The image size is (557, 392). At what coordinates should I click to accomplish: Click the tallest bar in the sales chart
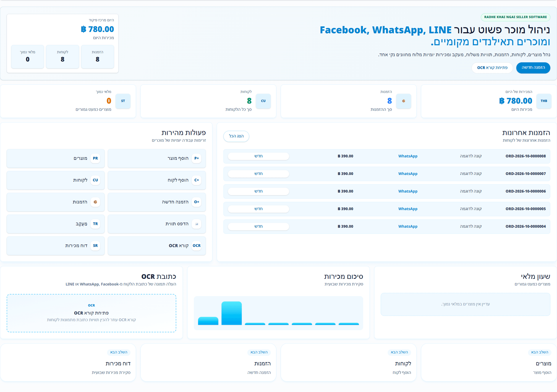coord(232,313)
